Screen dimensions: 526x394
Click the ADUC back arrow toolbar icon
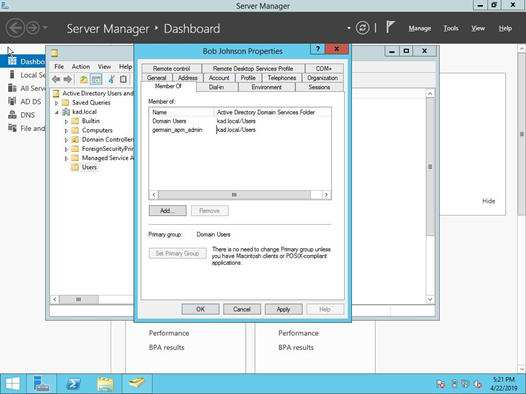point(56,79)
